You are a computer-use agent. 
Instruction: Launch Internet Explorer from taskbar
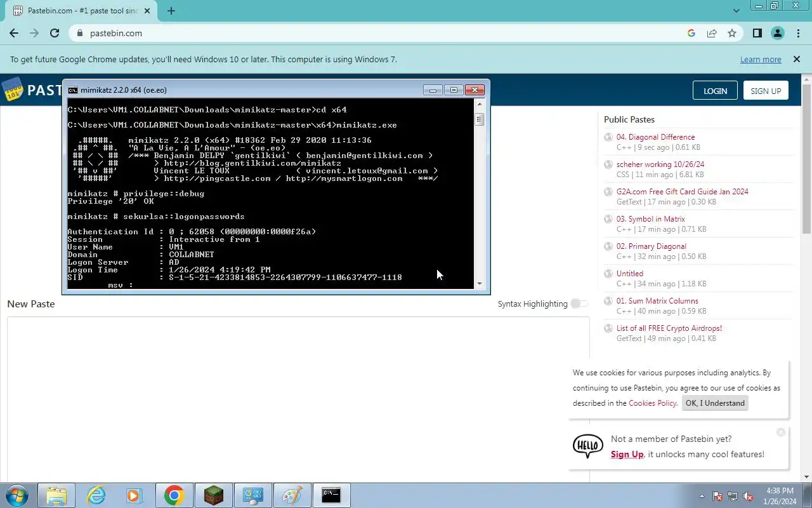(x=96, y=495)
